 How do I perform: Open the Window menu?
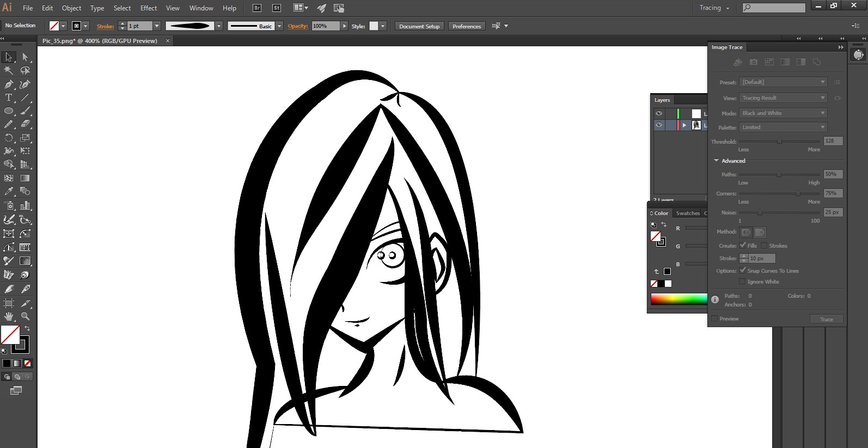(201, 8)
